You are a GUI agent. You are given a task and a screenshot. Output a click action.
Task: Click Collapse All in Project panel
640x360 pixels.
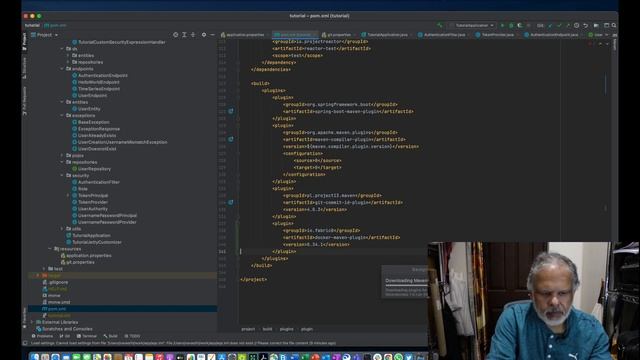point(193,35)
